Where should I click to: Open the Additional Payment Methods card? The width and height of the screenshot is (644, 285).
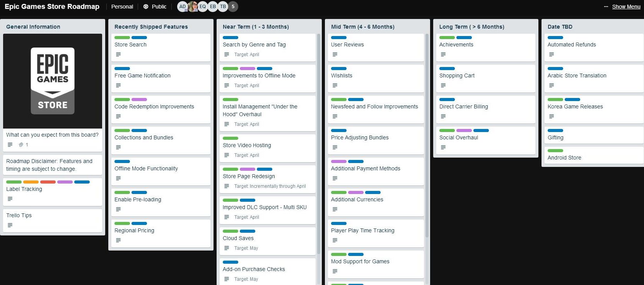point(376,172)
